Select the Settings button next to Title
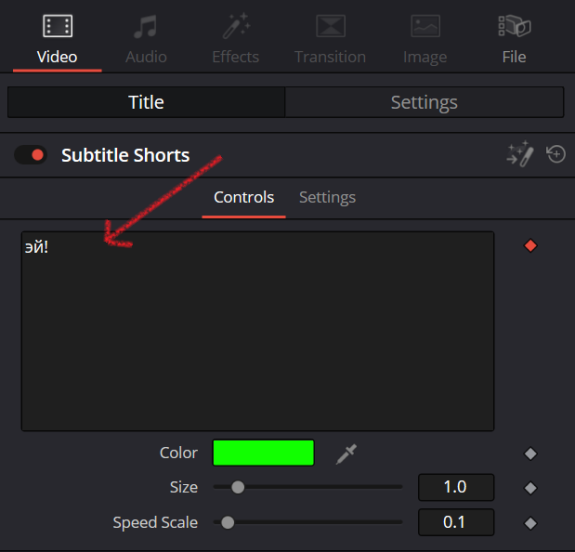The height and width of the screenshot is (552, 575). (424, 102)
